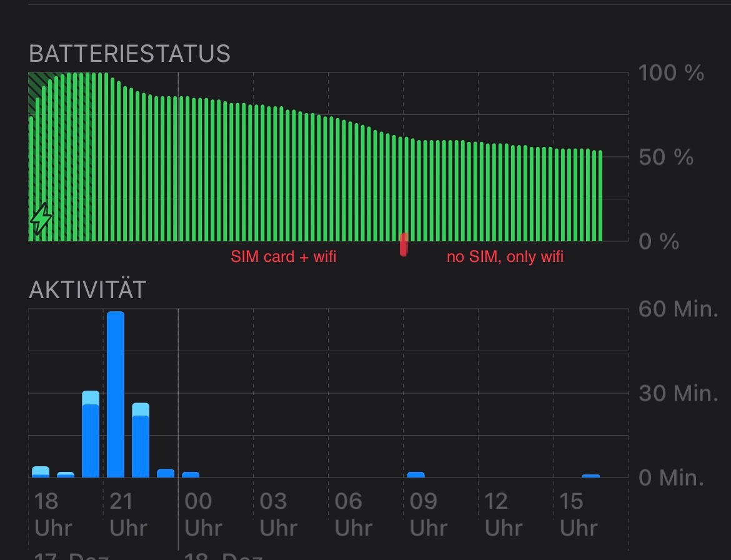Click the 100 % axis label
731x560 pixels.
(x=671, y=72)
